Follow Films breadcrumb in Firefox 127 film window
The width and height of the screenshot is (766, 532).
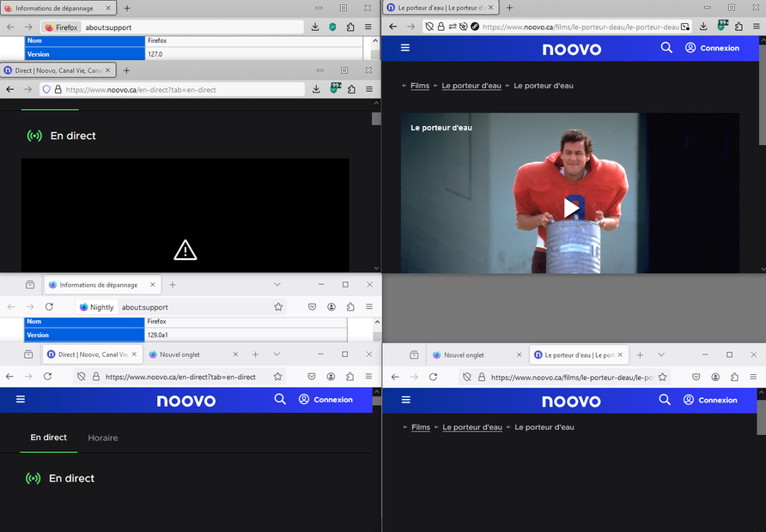pyautogui.click(x=420, y=86)
